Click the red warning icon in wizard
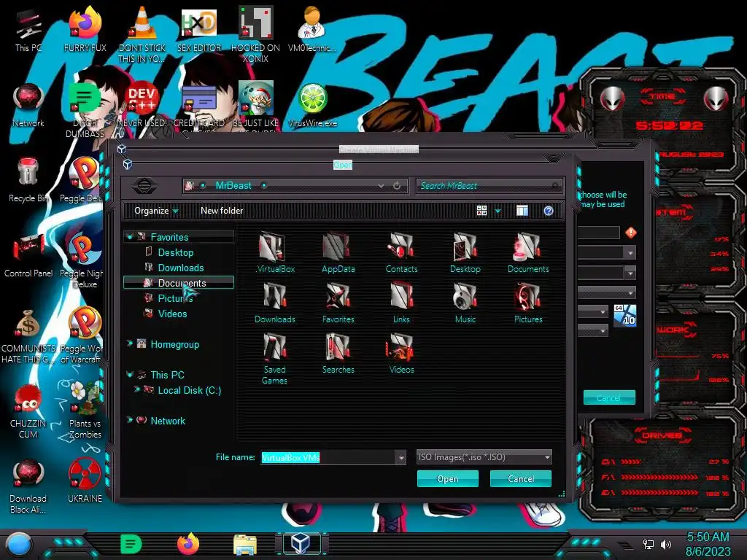The width and height of the screenshot is (747, 560). point(631,233)
